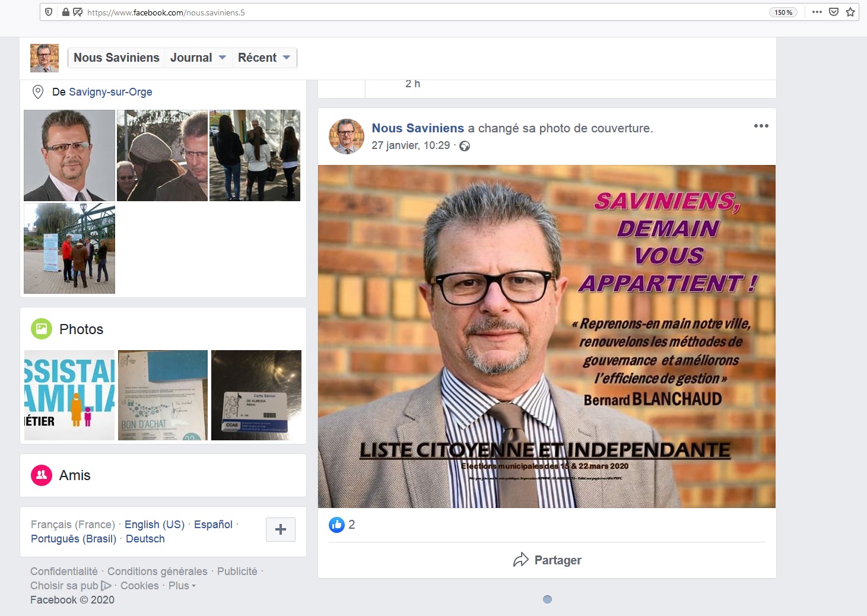
Task: Click the plus button to add language
Action: click(281, 529)
